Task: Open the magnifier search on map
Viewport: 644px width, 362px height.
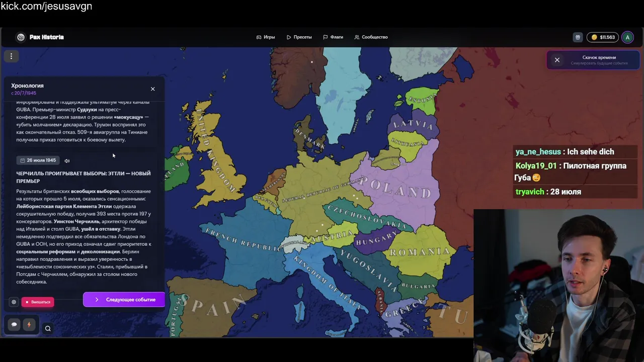Action: click(x=48, y=329)
